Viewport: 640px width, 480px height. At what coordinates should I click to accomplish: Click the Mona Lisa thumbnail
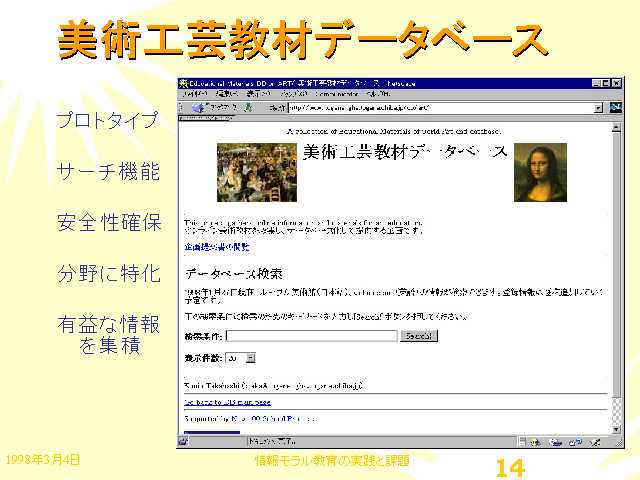pyautogui.click(x=540, y=172)
